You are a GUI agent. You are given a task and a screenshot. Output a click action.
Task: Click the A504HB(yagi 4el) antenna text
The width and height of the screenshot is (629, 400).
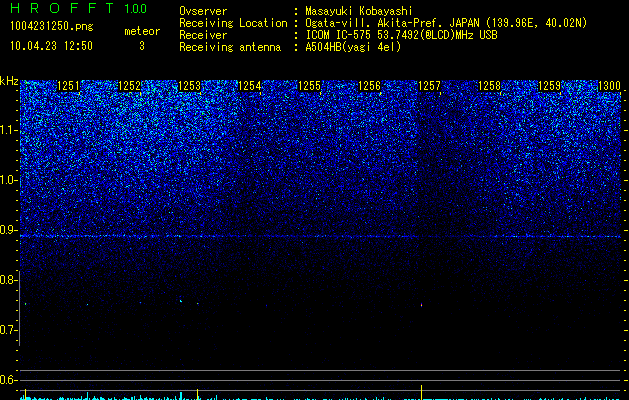pyautogui.click(x=353, y=47)
